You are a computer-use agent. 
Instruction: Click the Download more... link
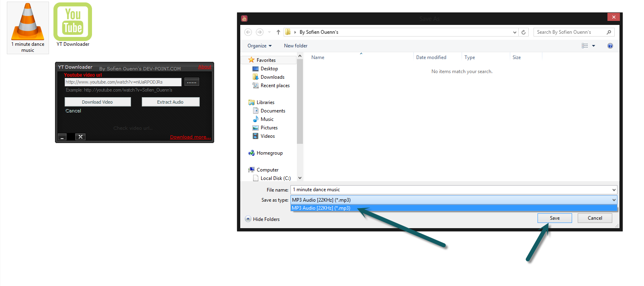coord(190,137)
